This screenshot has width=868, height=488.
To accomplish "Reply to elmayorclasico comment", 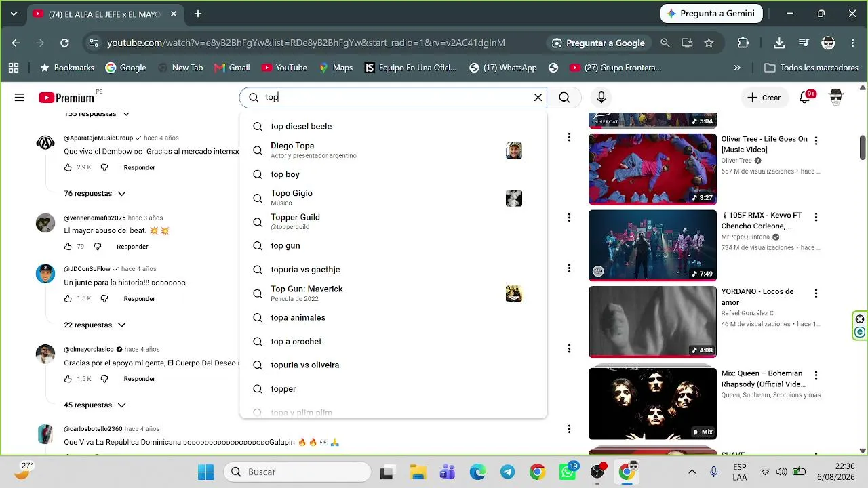I will (x=139, y=379).
